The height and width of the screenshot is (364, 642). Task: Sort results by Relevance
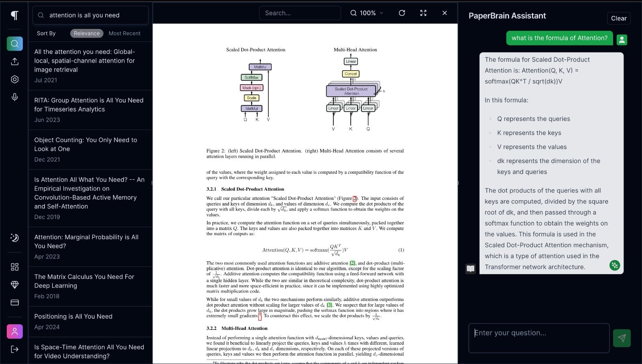tap(87, 33)
